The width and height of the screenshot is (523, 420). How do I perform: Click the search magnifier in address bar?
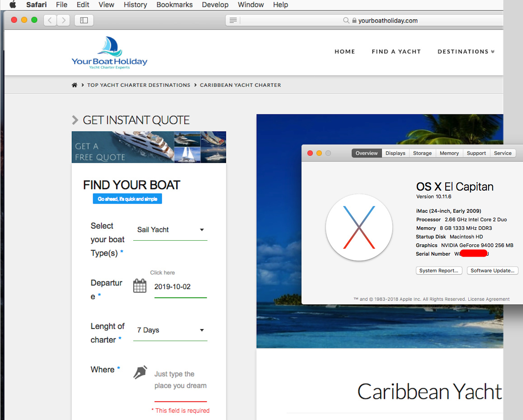(x=346, y=20)
